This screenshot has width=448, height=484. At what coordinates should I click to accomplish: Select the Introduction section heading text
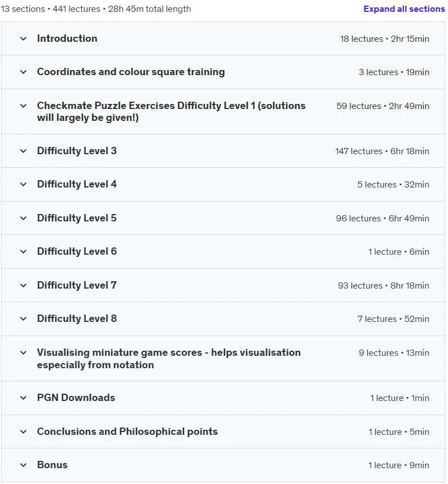[67, 38]
